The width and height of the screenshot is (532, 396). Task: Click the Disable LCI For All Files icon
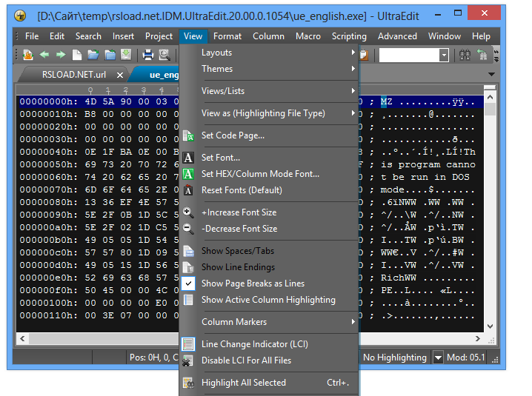[x=187, y=360]
